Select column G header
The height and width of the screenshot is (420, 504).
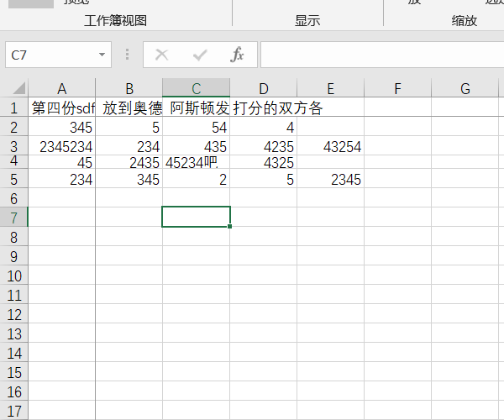465,88
